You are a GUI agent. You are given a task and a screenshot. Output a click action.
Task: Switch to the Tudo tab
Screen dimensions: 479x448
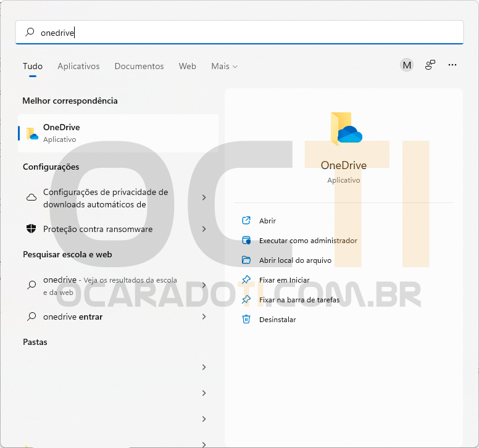tap(33, 66)
